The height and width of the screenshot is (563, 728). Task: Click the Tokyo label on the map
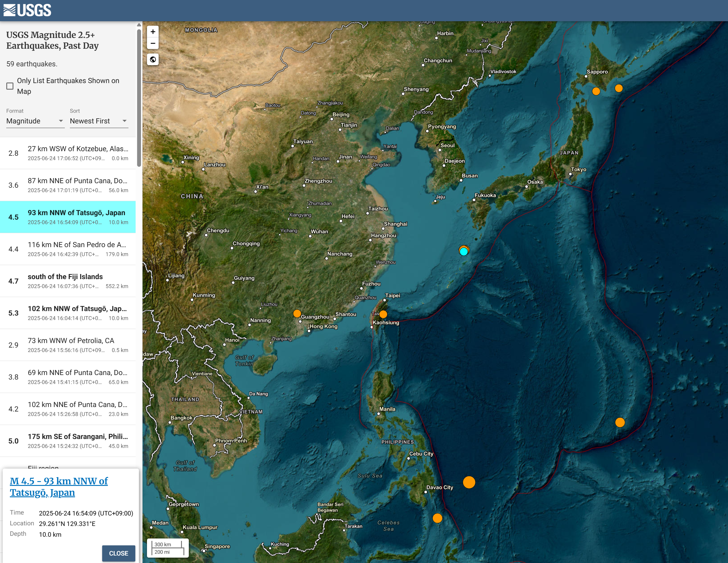[x=579, y=169]
